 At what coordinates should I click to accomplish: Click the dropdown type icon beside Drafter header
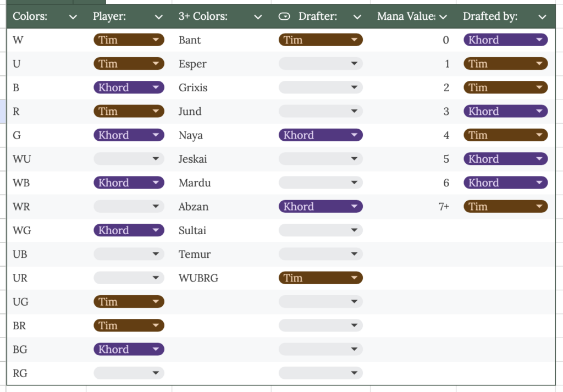[284, 16]
